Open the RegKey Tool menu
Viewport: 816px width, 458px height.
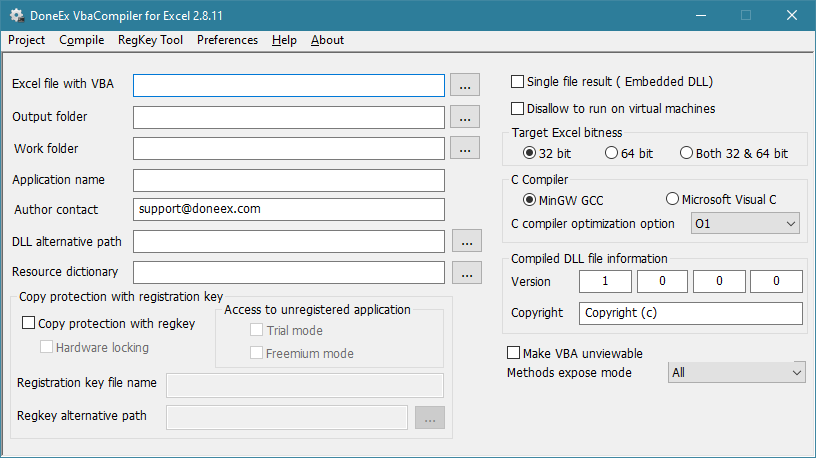(150, 40)
